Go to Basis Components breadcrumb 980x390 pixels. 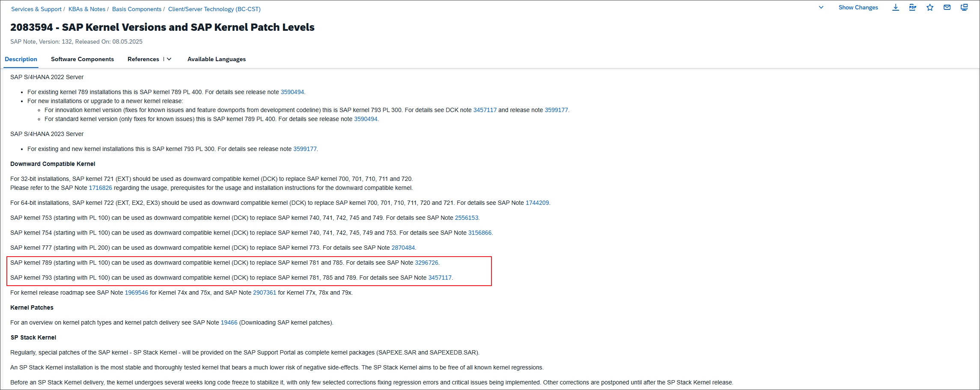click(137, 9)
